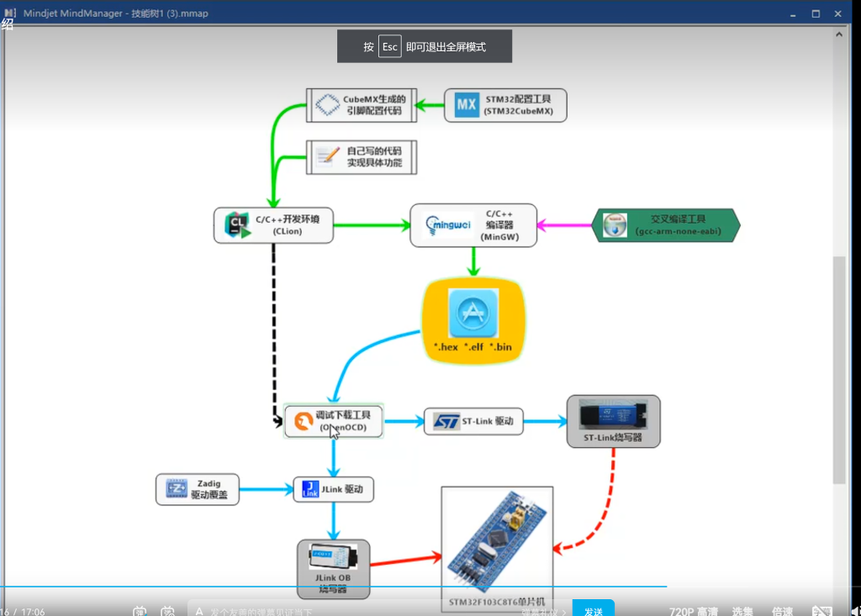Click the CubeMX generated pin config chip icon

(x=327, y=105)
